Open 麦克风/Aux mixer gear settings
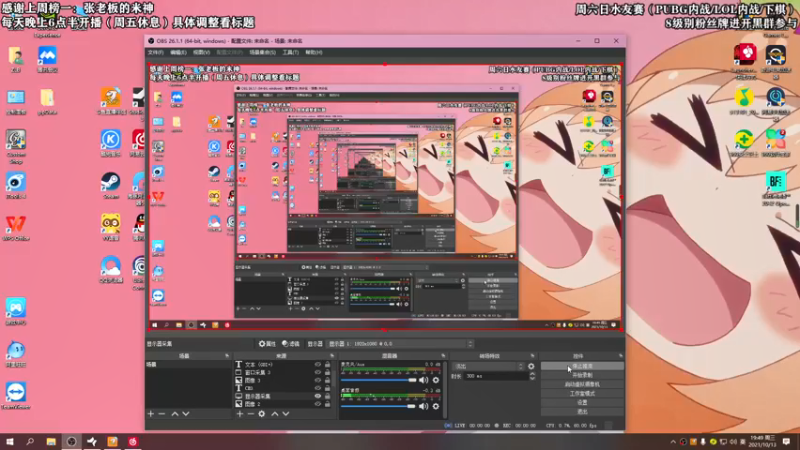Image resolution: width=800 pixels, height=450 pixels. [x=436, y=380]
